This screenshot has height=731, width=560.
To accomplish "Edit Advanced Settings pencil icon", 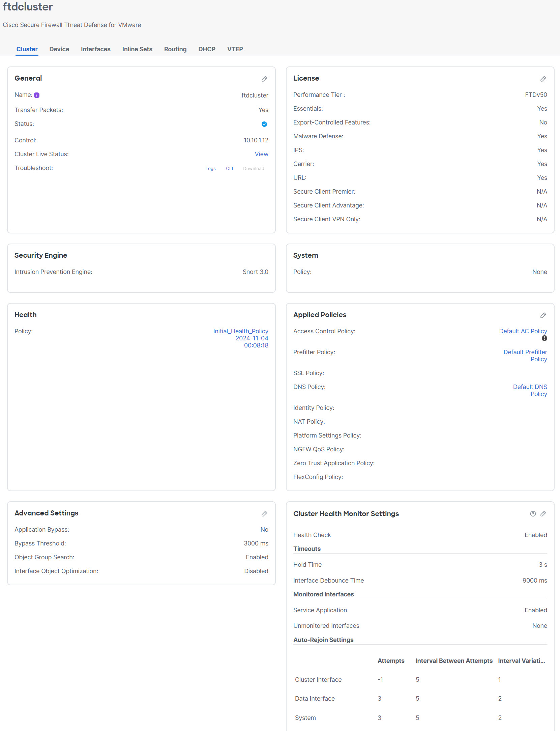I will 264,514.
